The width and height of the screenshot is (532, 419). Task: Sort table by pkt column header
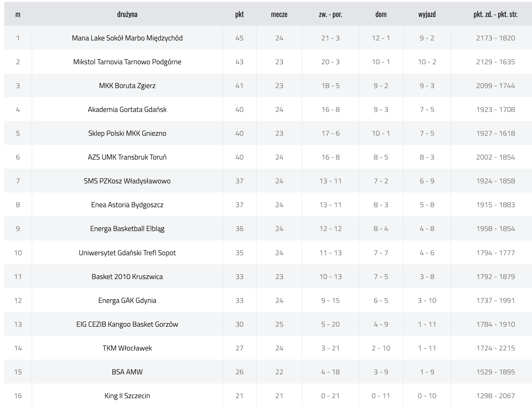(x=240, y=14)
